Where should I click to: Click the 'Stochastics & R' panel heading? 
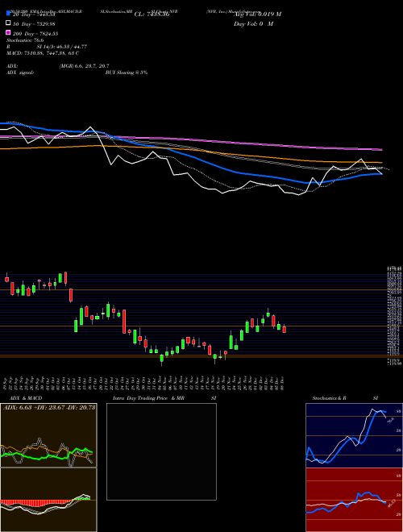329,397
